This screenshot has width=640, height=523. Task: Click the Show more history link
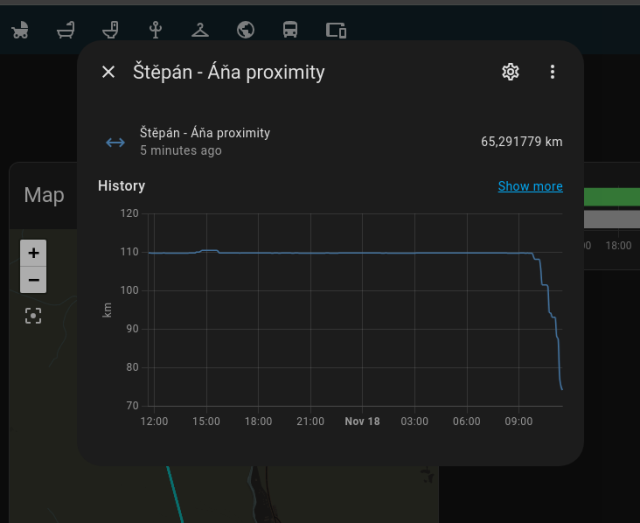pos(530,186)
